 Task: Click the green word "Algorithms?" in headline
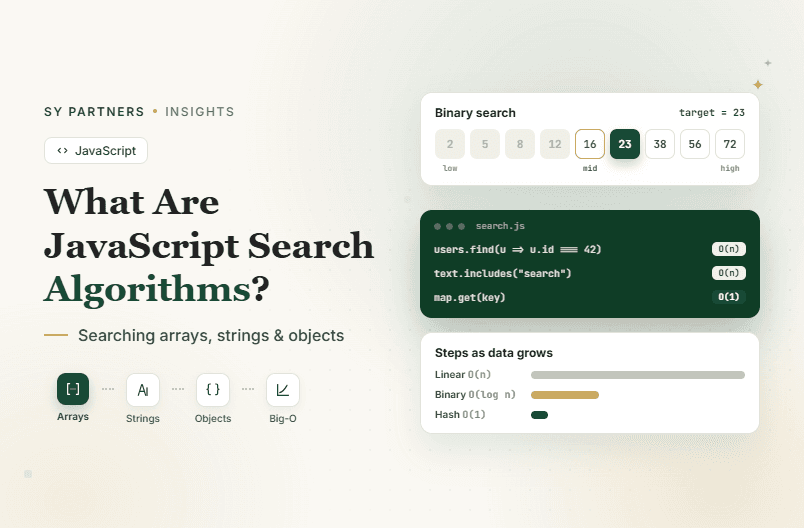157,290
